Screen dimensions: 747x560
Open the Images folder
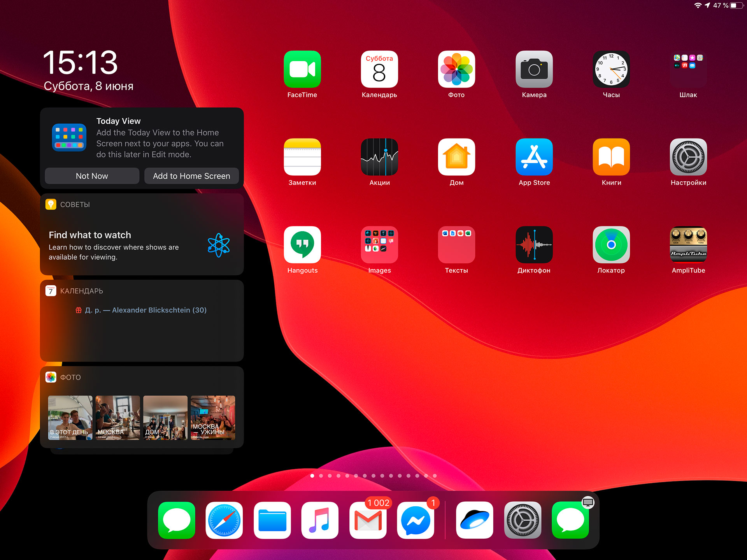tap(379, 245)
